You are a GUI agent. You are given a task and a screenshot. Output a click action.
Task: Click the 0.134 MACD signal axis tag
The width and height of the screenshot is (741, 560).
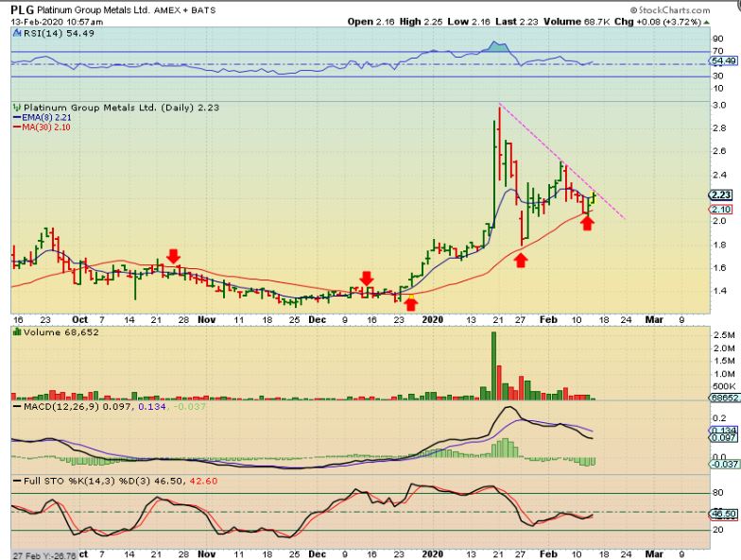pyautogui.click(x=724, y=431)
